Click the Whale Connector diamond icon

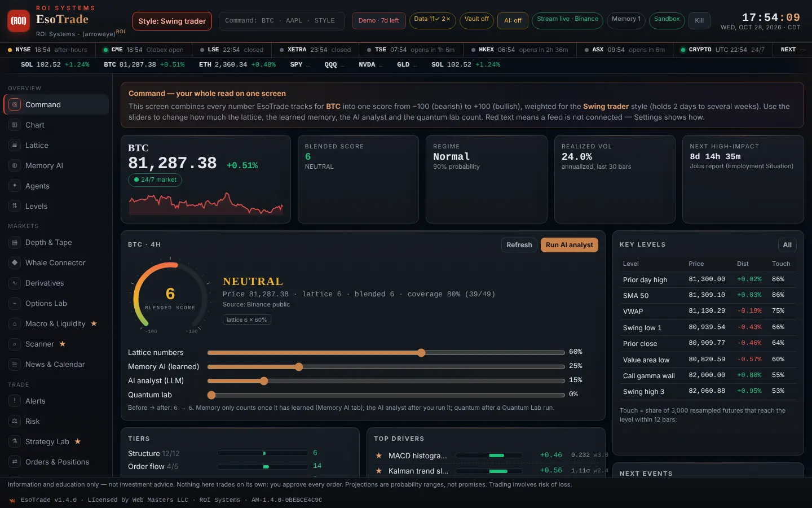[15, 262]
